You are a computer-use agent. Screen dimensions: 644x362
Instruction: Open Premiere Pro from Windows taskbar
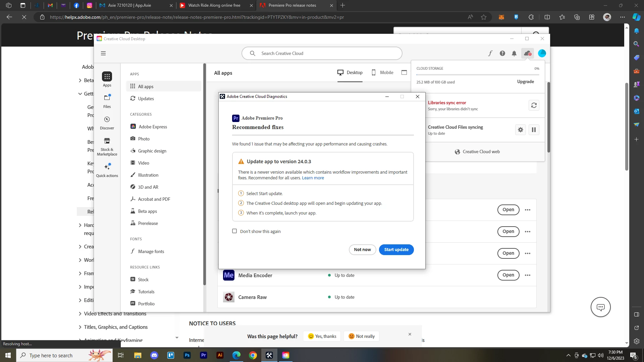pyautogui.click(x=204, y=355)
